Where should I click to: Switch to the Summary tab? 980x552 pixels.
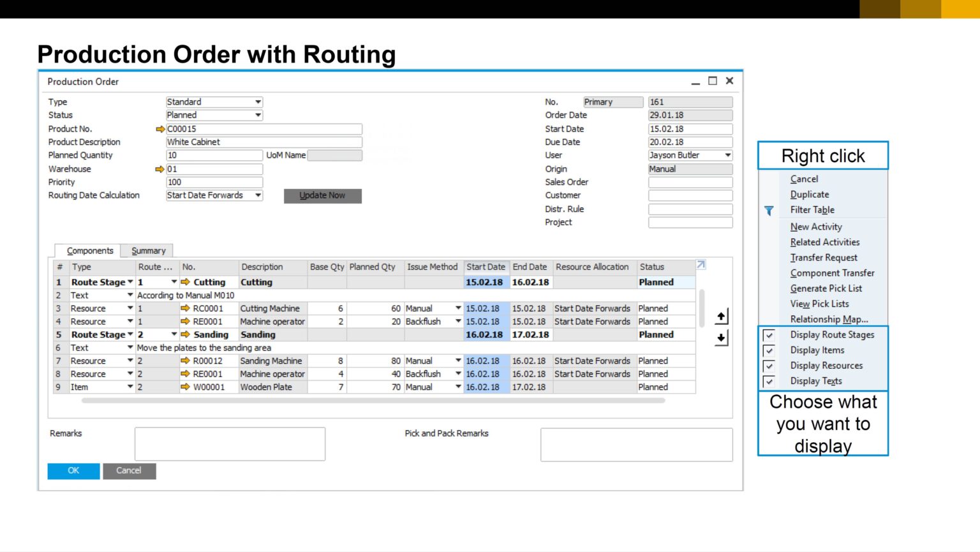147,250
